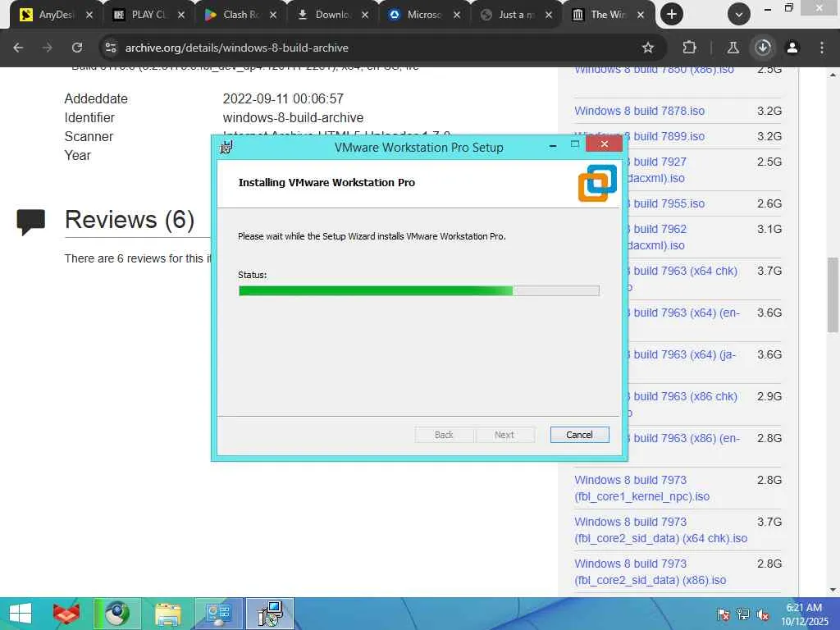Close the Clash Ro tab
Viewport: 840px width, 630px height.
click(273, 15)
